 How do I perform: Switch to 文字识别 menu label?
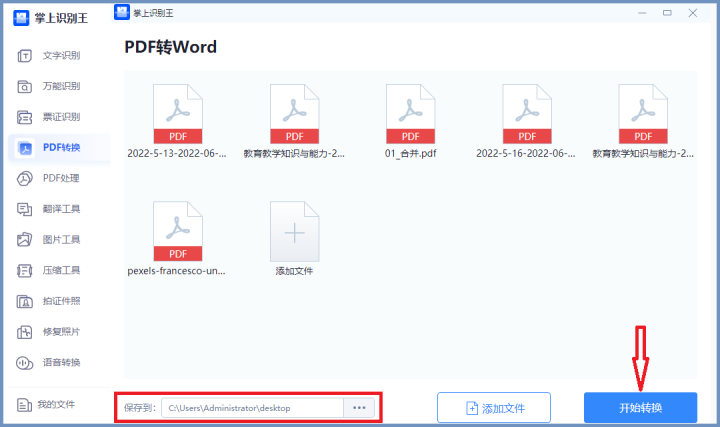click(x=62, y=56)
